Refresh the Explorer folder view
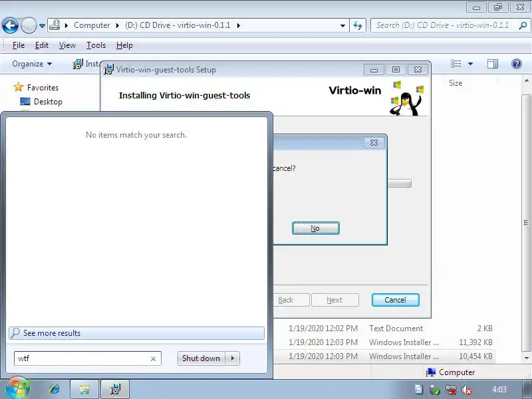 pos(358,25)
